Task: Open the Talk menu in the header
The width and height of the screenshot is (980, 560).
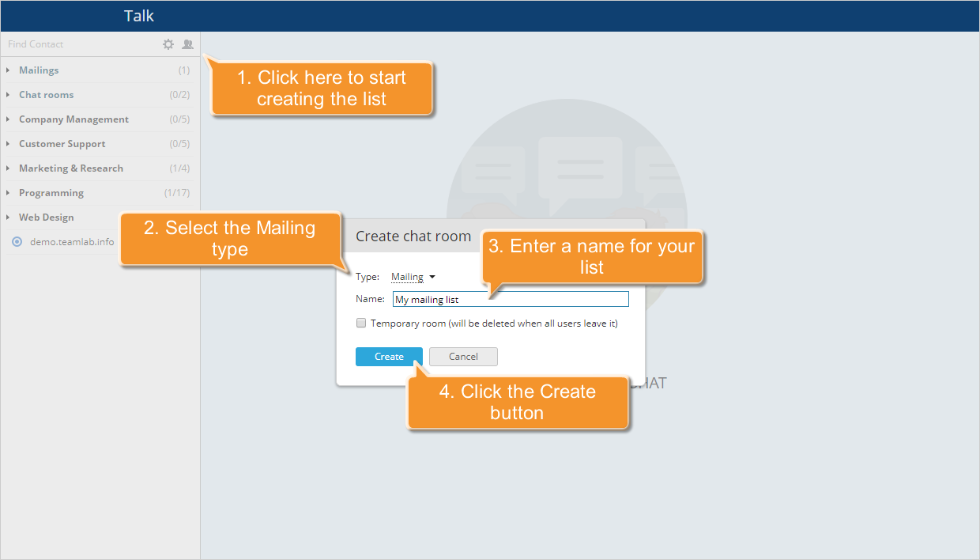Action: click(138, 15)
